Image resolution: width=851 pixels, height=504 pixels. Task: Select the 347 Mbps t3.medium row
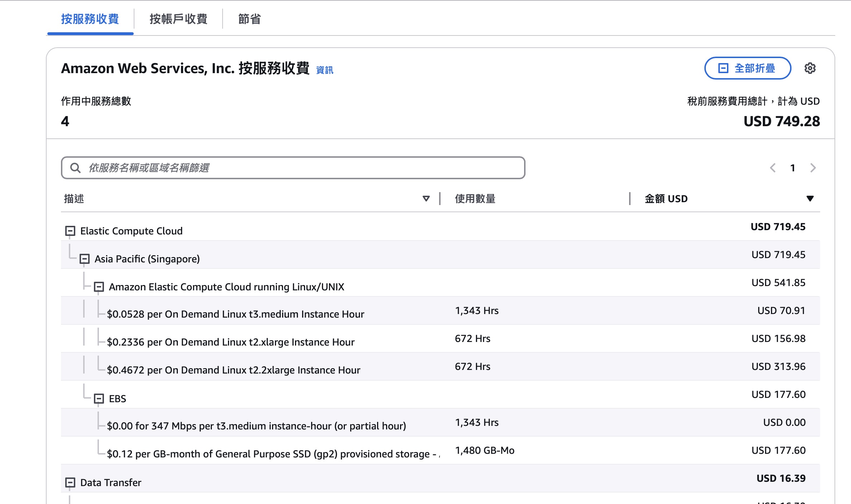coord(441,422)
